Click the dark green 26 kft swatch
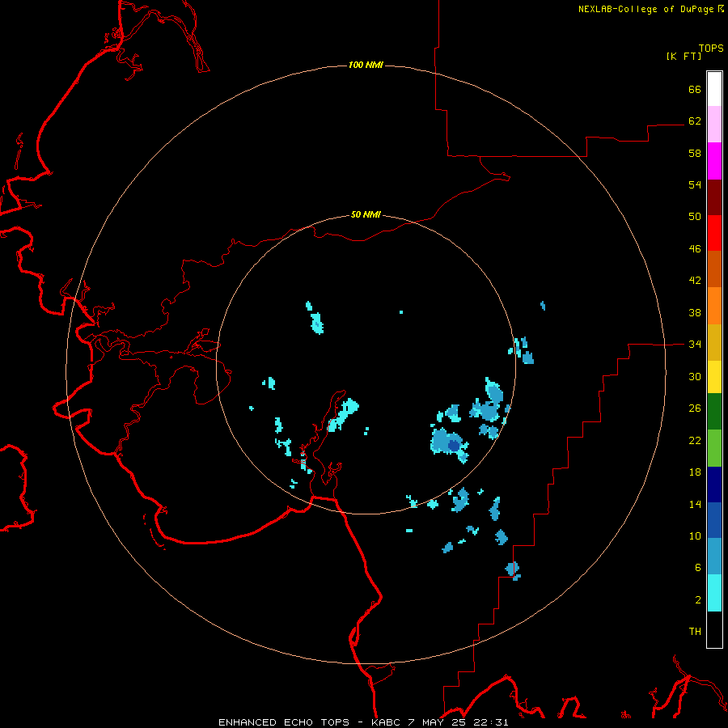 pos(714,412)
